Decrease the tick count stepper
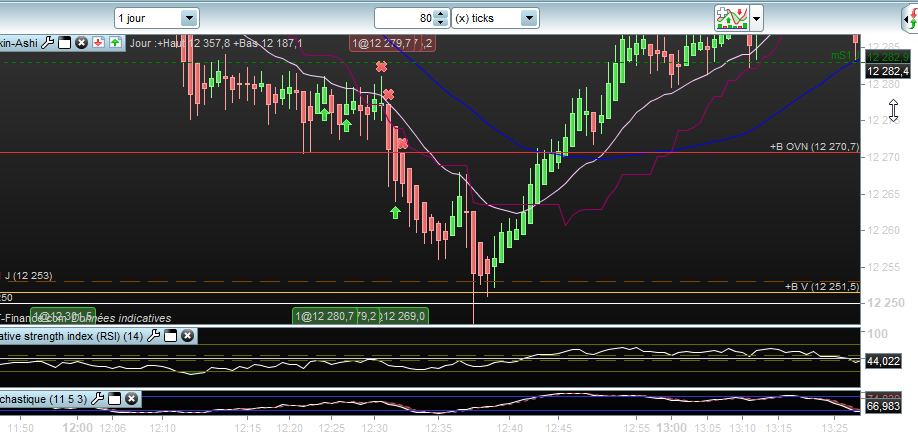 pos(441,22)
